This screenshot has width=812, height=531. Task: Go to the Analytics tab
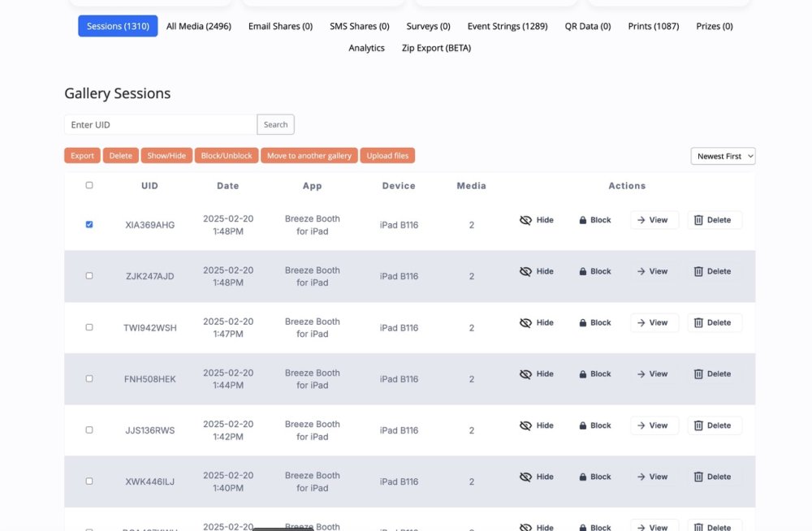(366, 48)
